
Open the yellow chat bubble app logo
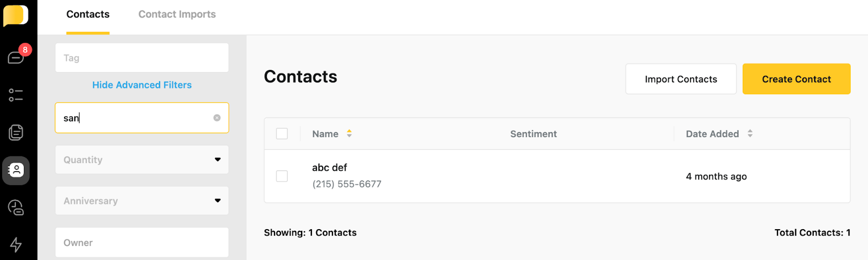16,15
